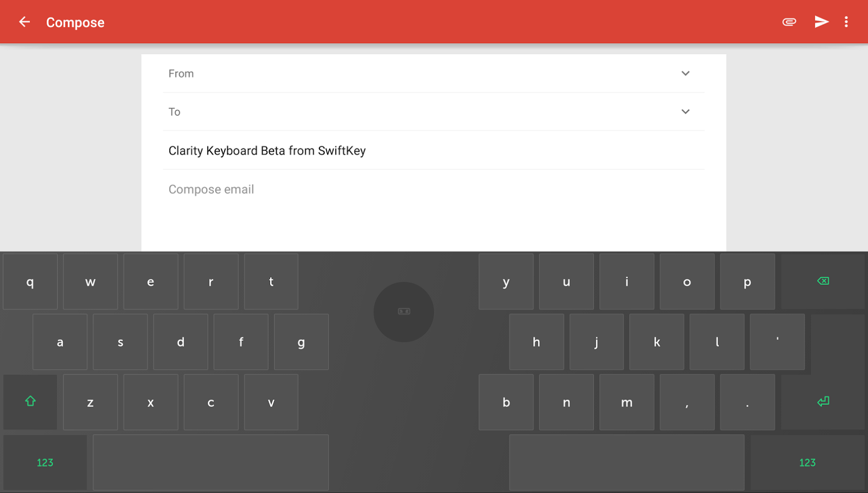Attach a file with the paperclip icon
Image resolution: width=868 pixels, height=493 pixels.
coord(789,22)
